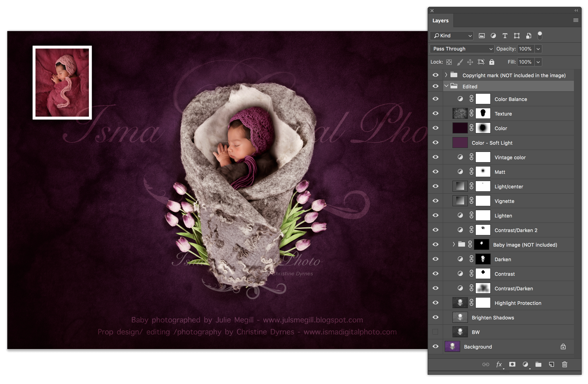Viewport: 588px width, 384px height.
Task: Add a layer style with fx icon
Action: (x=499, y=365)
